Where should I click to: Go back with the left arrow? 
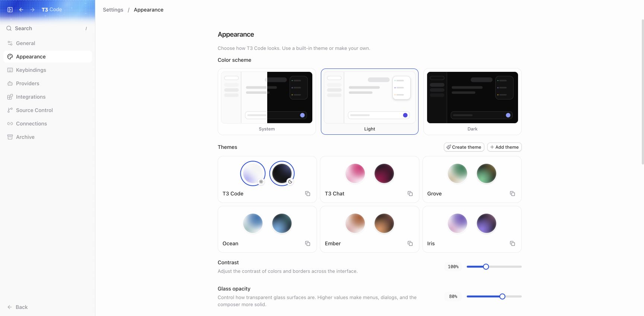pyautogui.click(x=21, y=10)
